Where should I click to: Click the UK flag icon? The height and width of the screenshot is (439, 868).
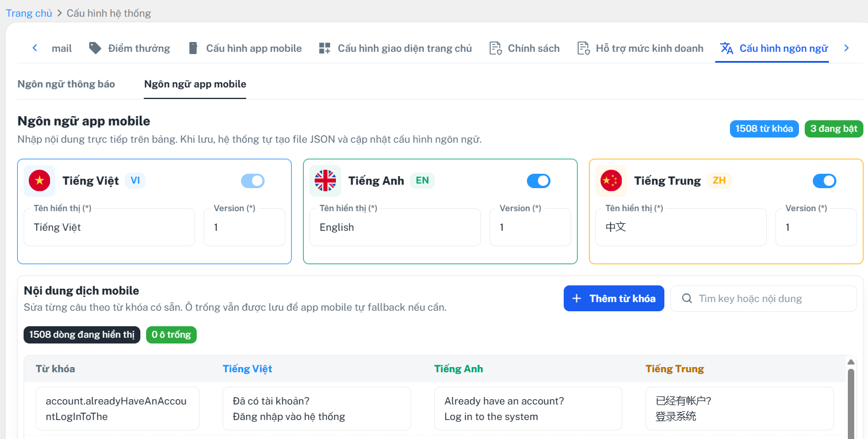click(326, 181)
